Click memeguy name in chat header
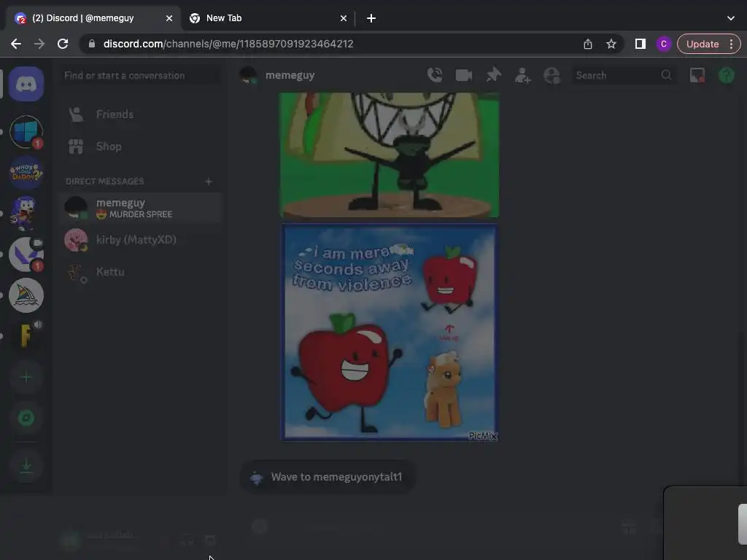The height and width of the screenshot is (560, 747). coord(290,75)
